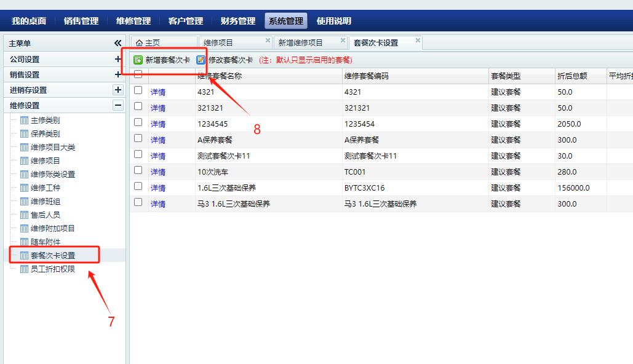The height and width of the screenshot is (364, 633).
Task: Open 详情 link for 测试套餐次卡11
Action: [158, 156]
